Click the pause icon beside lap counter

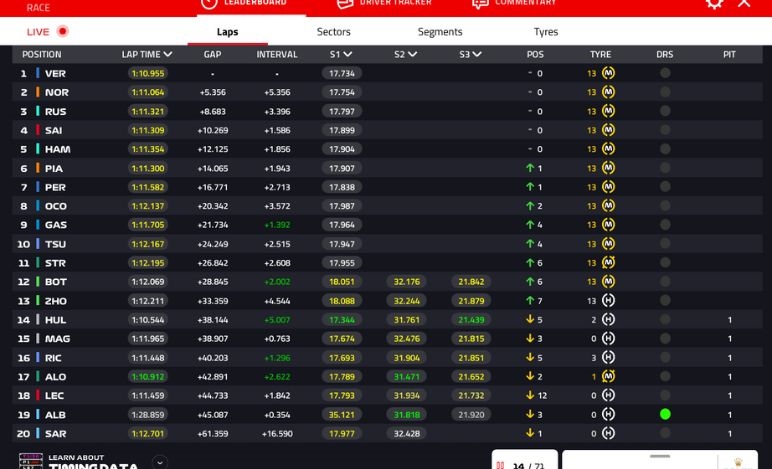(x=500, y=465)
